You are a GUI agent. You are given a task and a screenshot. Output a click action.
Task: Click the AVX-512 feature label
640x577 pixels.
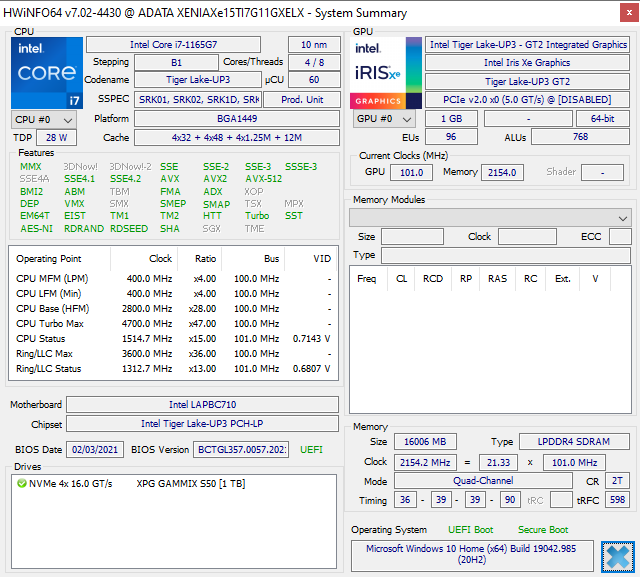(264, 179)
